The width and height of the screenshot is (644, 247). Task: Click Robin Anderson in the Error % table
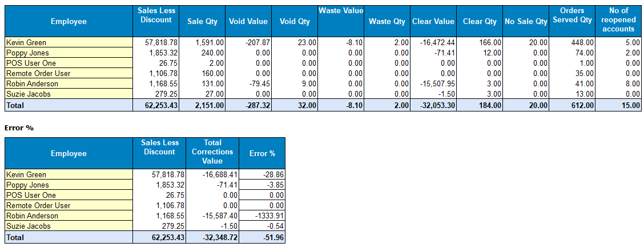[x=32, y=216]
